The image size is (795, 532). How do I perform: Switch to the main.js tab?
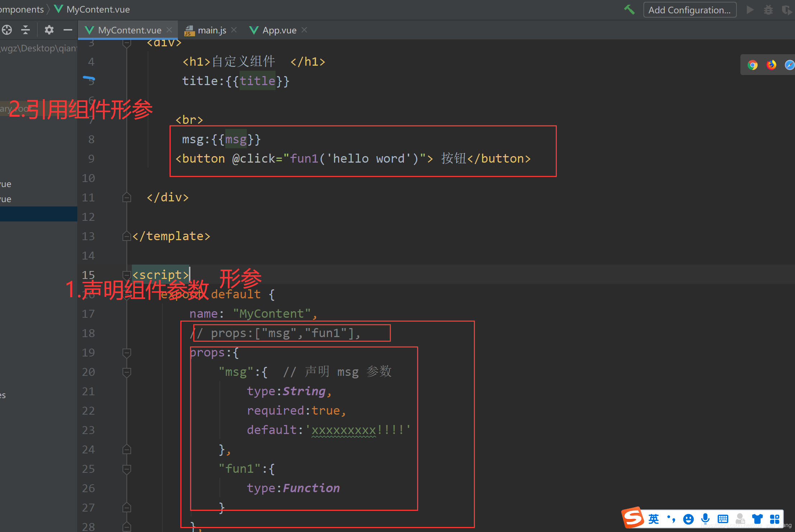coord(211,30)
